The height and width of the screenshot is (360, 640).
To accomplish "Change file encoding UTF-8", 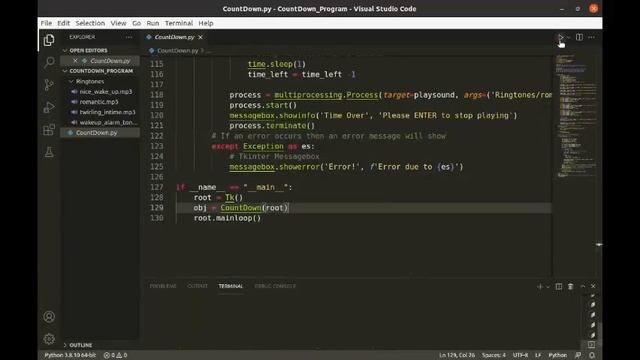I will (x=520, y=355).
